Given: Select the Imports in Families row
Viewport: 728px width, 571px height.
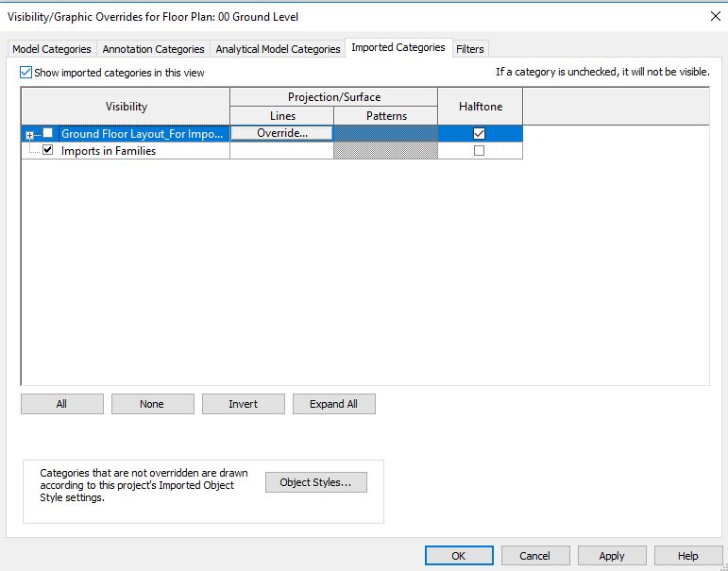Looking at the screenshot, I should (109, 151).
